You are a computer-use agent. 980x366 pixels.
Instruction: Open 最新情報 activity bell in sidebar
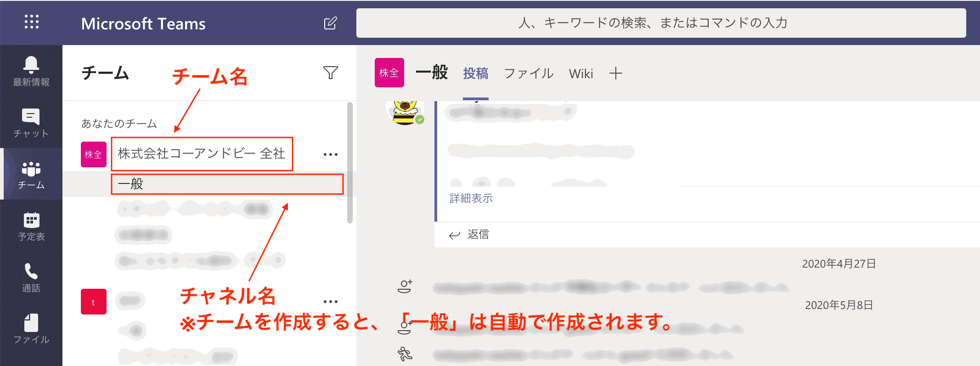(31, 71)
